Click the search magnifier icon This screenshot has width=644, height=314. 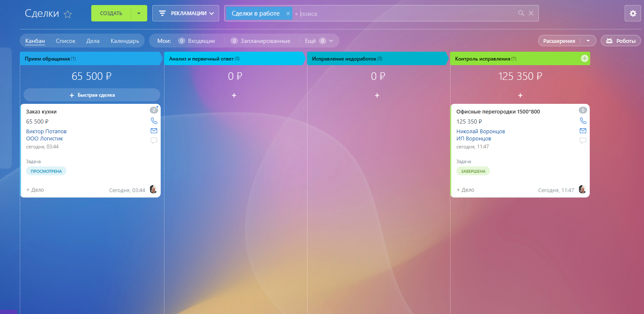tap(521, 13)
